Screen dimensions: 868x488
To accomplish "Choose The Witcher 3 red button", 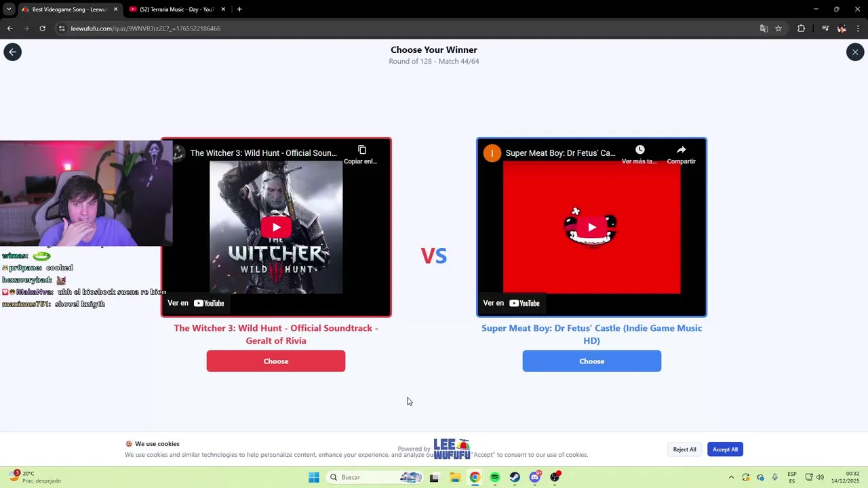I will coord(276,361).
